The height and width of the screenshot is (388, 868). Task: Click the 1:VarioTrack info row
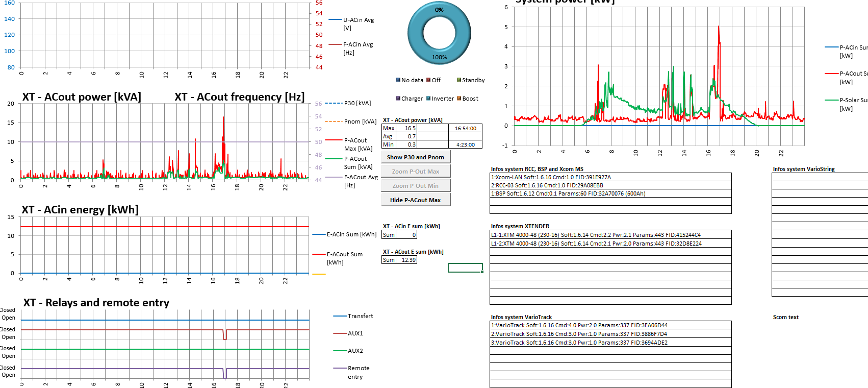tap(610, 325)
